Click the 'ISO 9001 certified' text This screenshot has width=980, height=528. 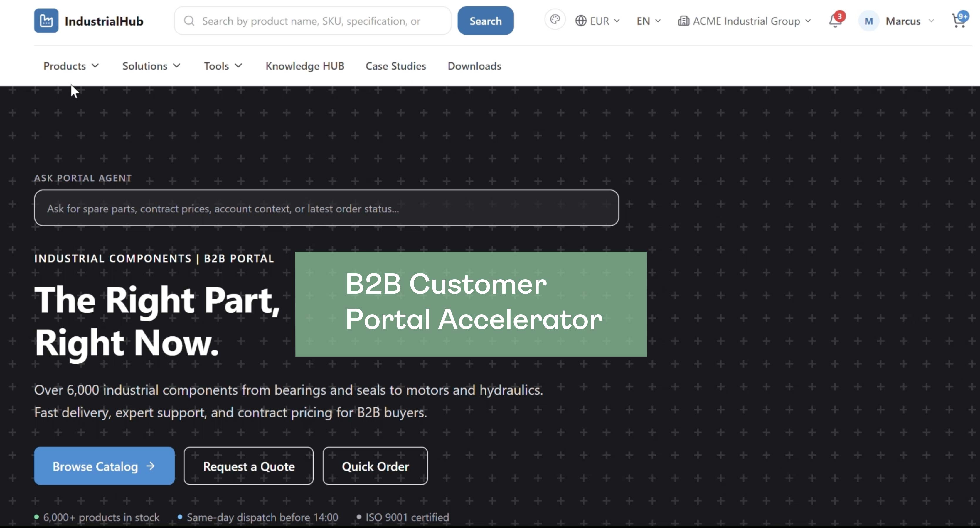click(x=407, y=517)
